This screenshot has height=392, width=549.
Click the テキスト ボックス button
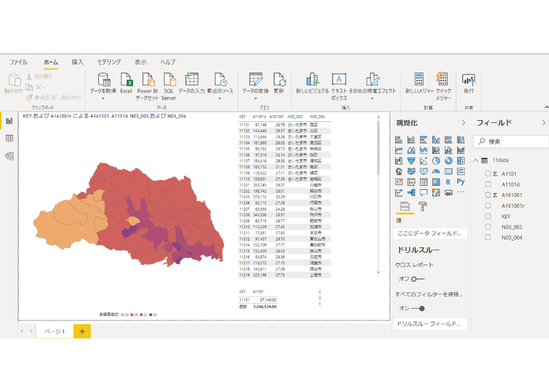(x=339, y=87)
